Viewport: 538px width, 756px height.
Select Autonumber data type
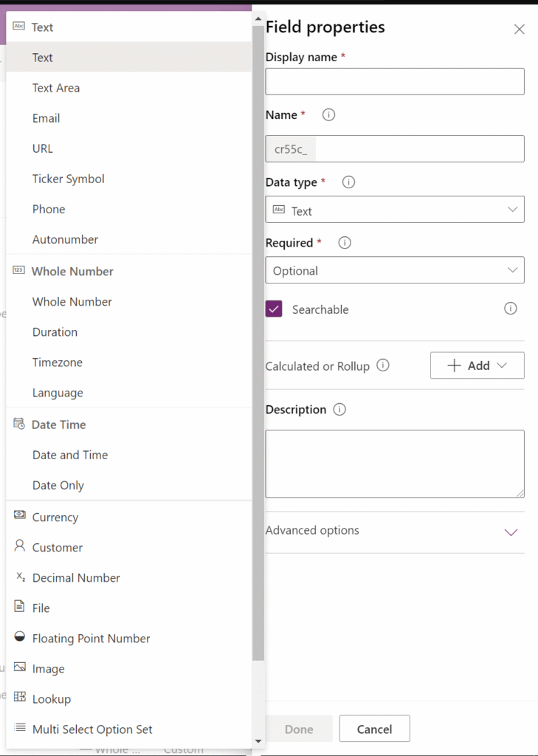tap(128, 240)
